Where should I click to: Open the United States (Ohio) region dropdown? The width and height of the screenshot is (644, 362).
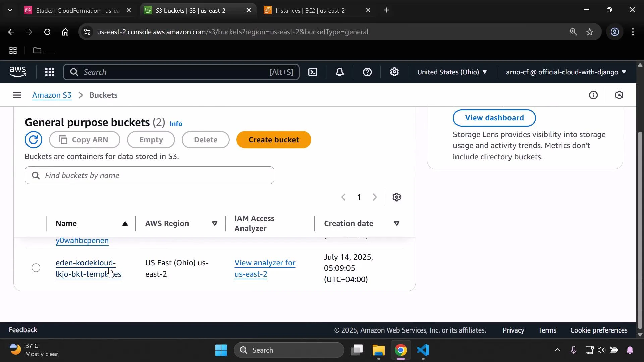tap(452, 72)
